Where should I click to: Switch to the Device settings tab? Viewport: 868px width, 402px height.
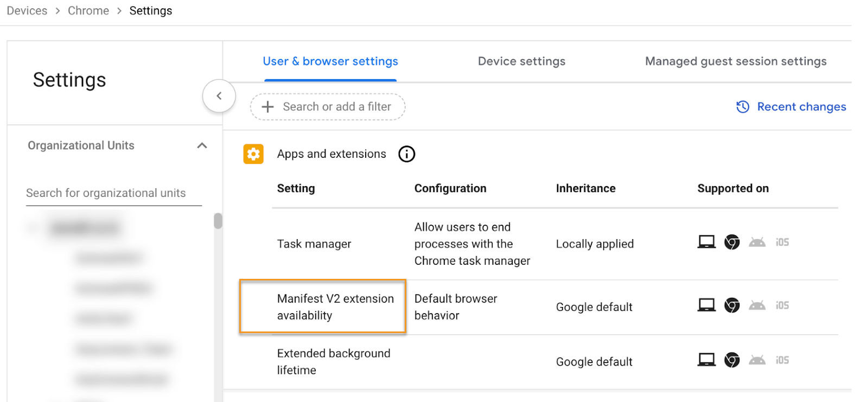point(521,61)
